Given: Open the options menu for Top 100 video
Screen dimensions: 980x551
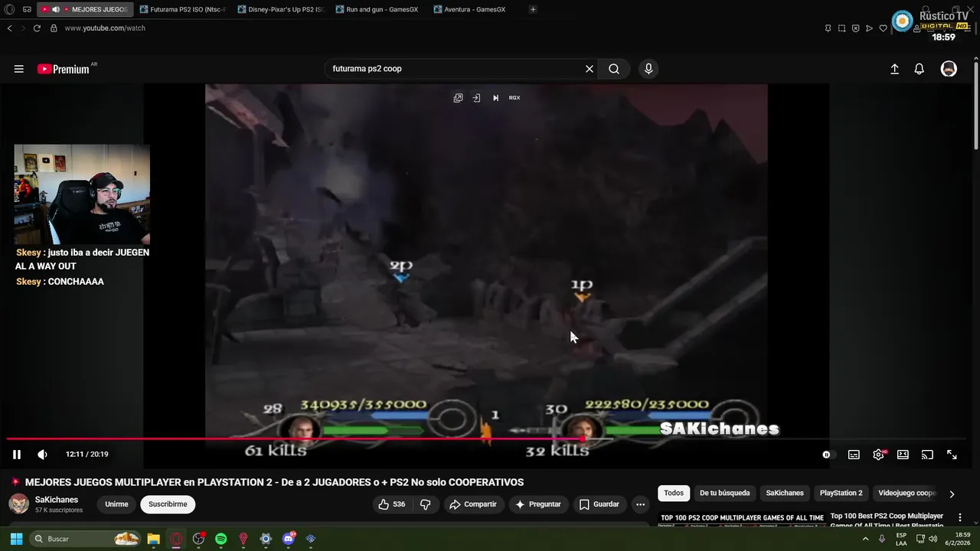Looking at the screenshot, I should click(x=960, y=518).
